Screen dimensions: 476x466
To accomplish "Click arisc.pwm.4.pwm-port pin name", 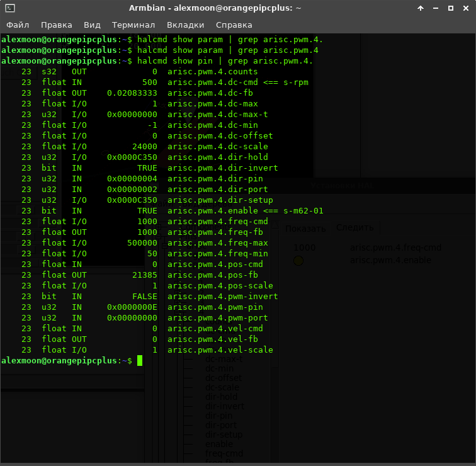I will click(x=218, y=318).
